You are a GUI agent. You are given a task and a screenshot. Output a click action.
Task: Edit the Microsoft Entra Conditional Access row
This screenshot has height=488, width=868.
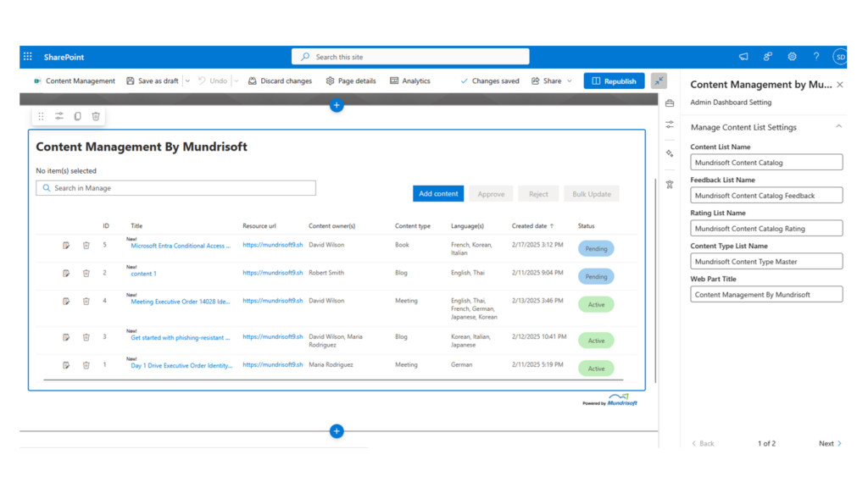click(66, 245)
